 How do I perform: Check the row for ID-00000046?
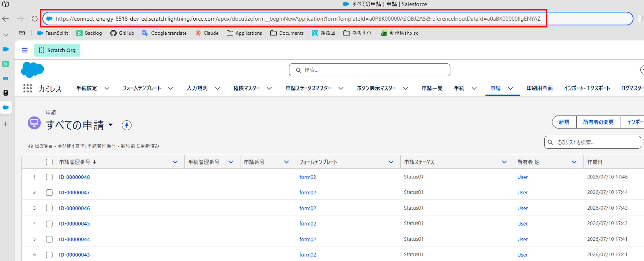point(49,208)
